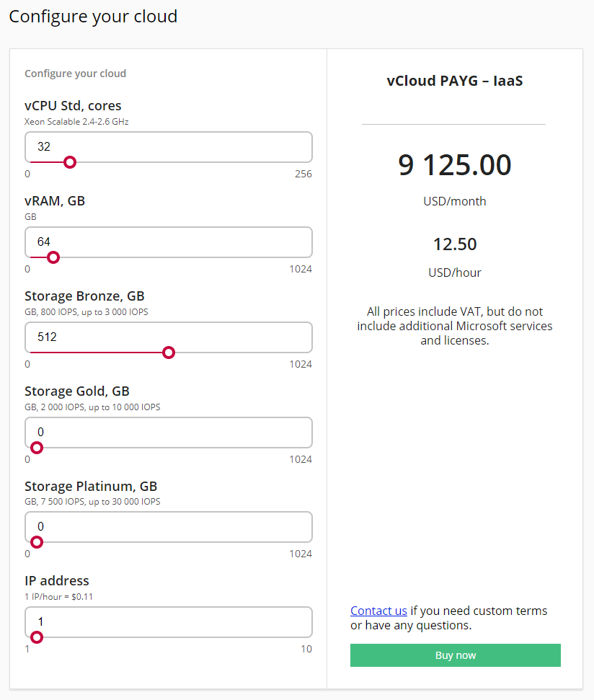This screenshot has height=700, width=594.
Task: Click the IP address slider handle
Action: [37, 637]
